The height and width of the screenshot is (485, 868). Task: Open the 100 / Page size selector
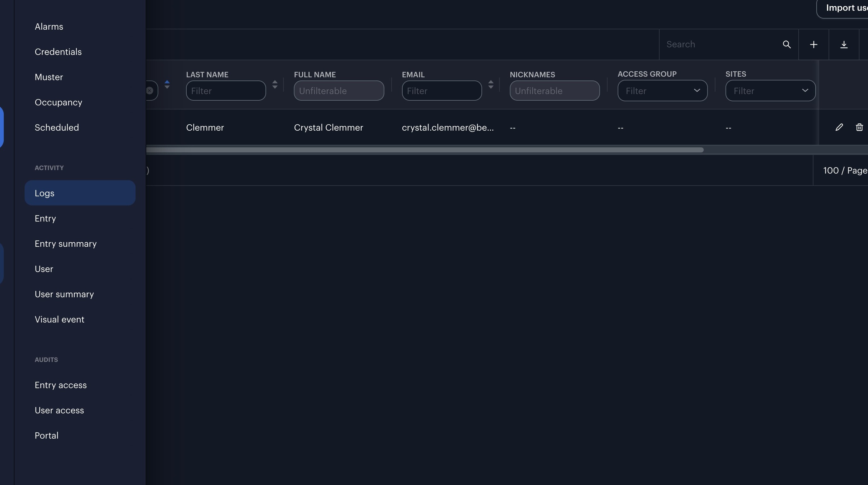[x=845, y=170]
